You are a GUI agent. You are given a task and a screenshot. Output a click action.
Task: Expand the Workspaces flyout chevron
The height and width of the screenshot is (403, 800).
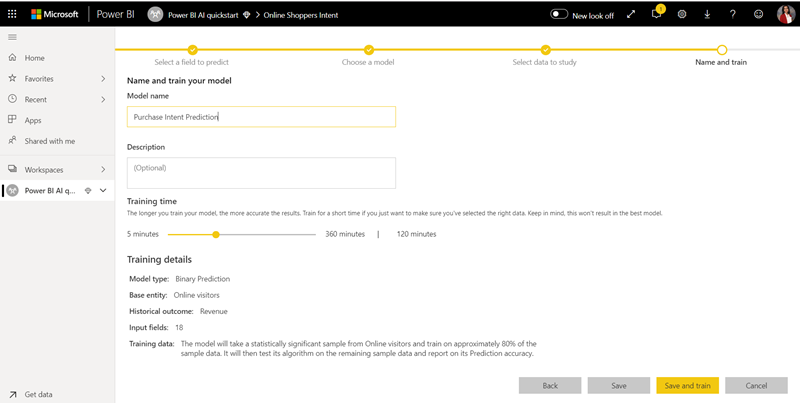[103, 170]
